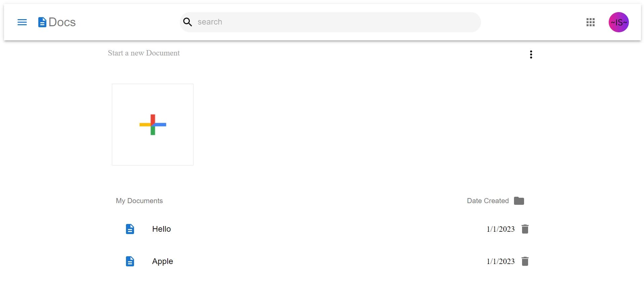This screenshot has height=303, width=644.
Task: Click the Date Created column header
Action: (488, 201)
